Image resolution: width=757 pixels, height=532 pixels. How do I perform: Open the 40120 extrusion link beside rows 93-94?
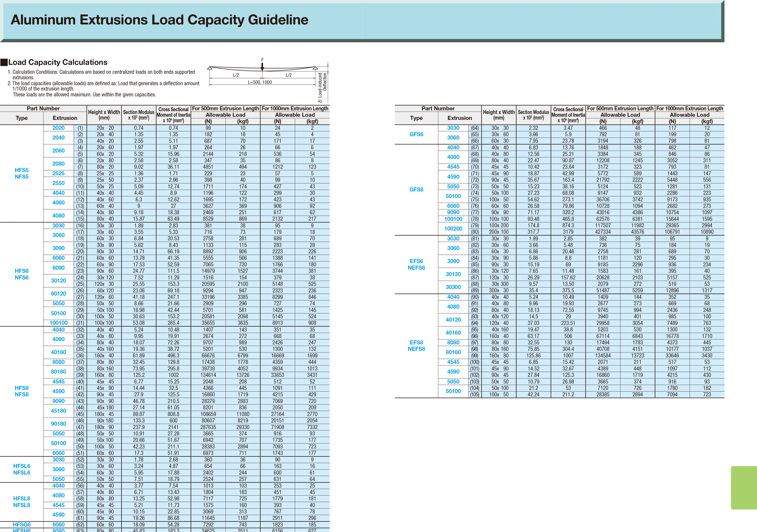[453, 319]
